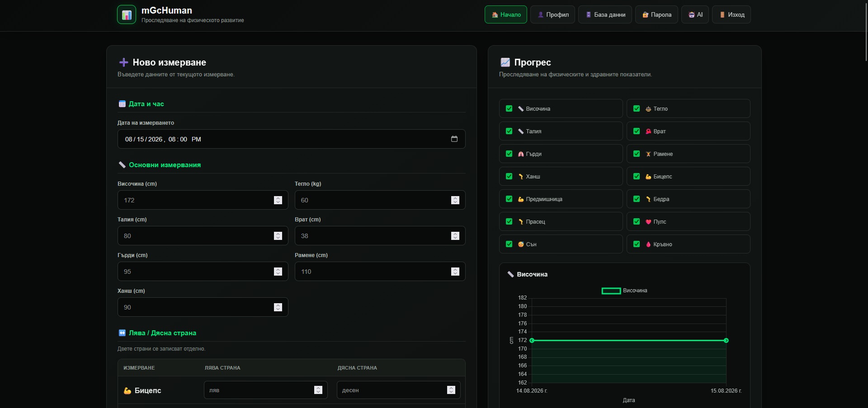Click the stepper in Бицепс right-side field
The image size is (868, 408).
tap(451, 390)
